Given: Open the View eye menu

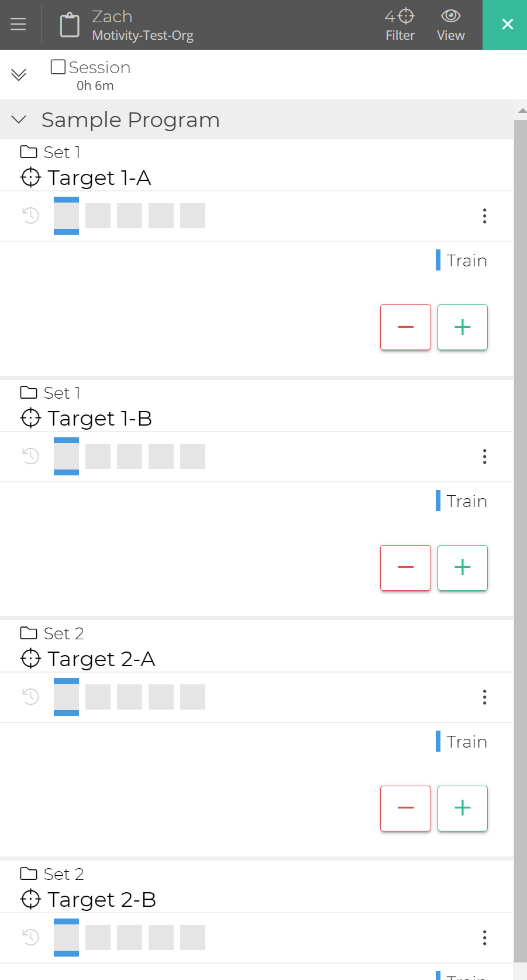Looking at the screenshot, I should (x=450, y=25).
